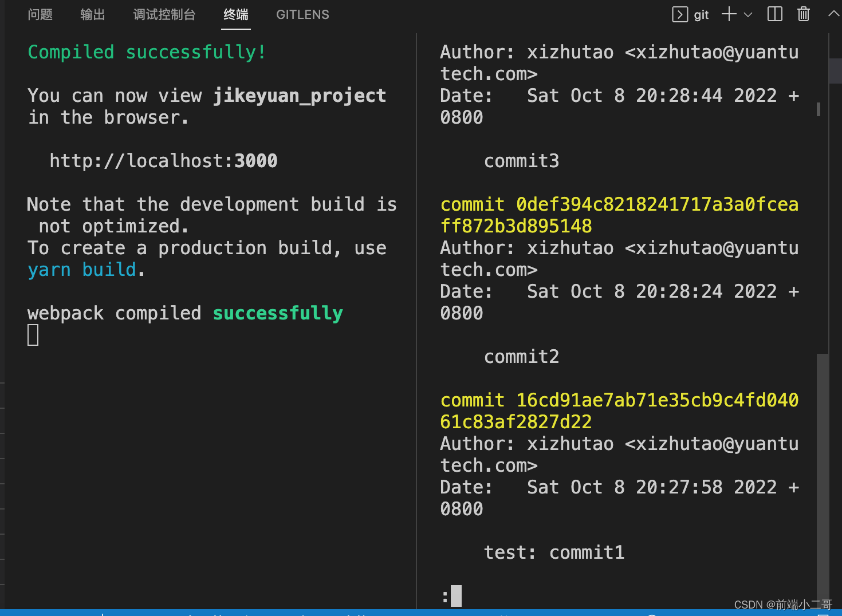Open the 问题 (Problems) panel tab

pos(40,14)
